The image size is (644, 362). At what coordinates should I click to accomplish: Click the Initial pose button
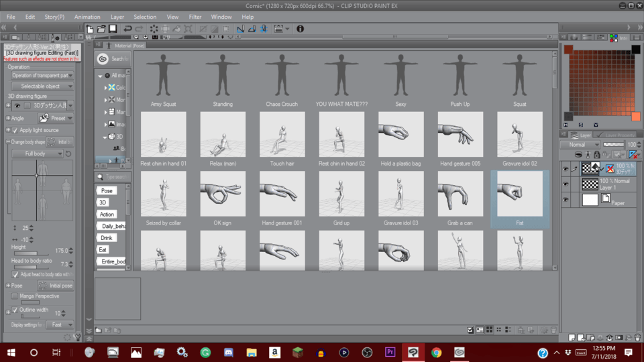pos(56,285)
